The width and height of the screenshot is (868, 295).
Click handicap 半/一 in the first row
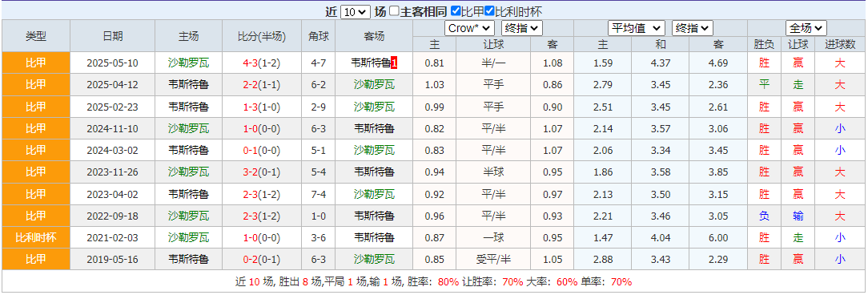pos(494,63)
